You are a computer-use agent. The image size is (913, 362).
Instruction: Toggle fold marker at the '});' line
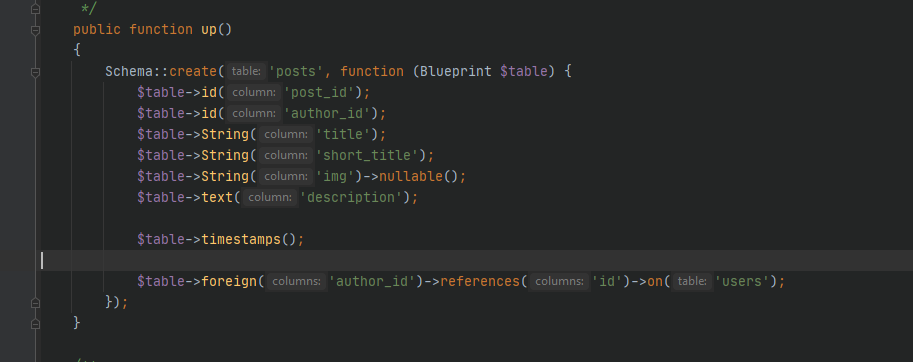point(36,303)
